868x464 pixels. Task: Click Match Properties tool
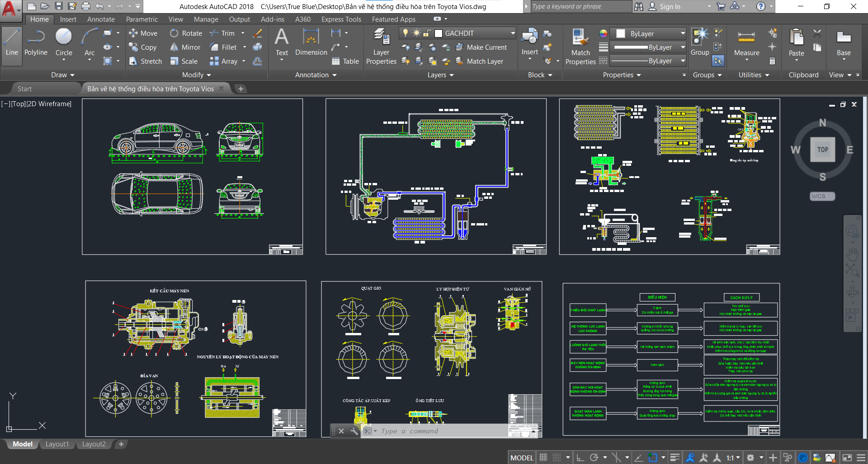tap(580, 46)
